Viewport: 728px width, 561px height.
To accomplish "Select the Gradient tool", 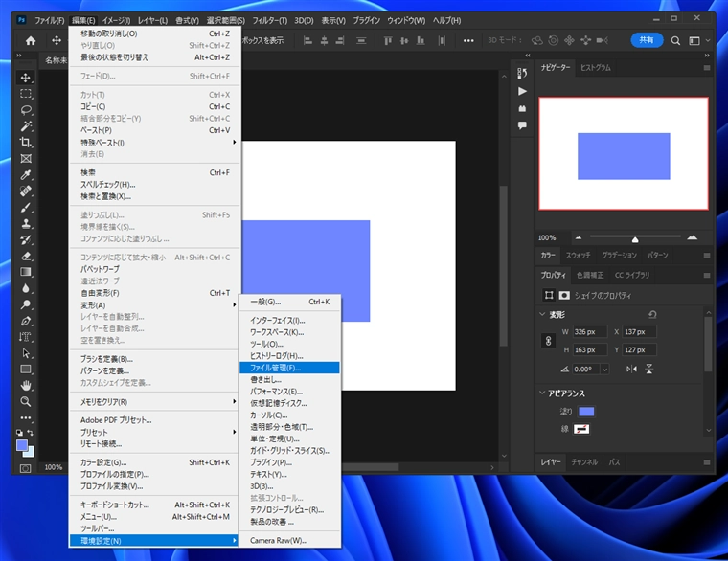I will 26,272.
